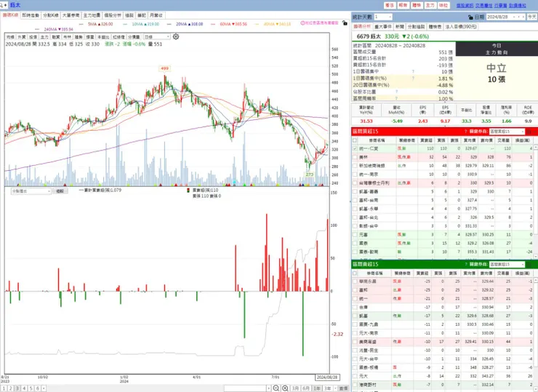Open the 重大事件 tab in right panel
Screen dimensions: 538x392
point(383,26)
